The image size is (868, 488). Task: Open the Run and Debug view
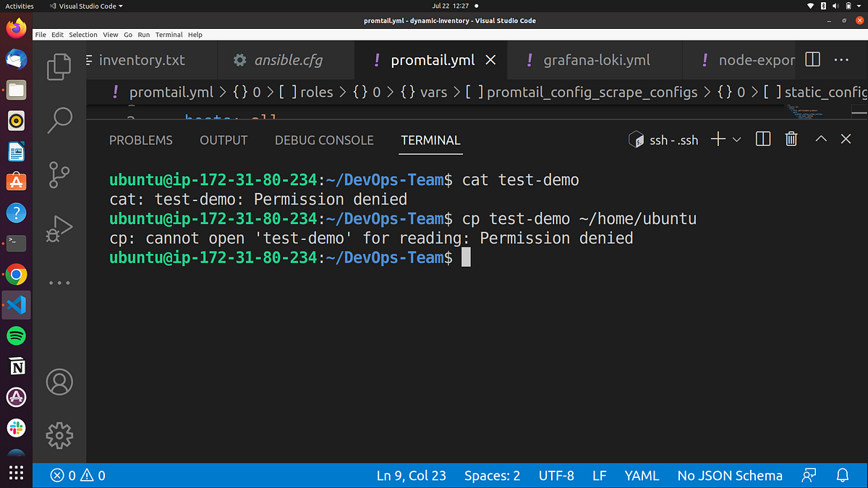coord(59,228)
